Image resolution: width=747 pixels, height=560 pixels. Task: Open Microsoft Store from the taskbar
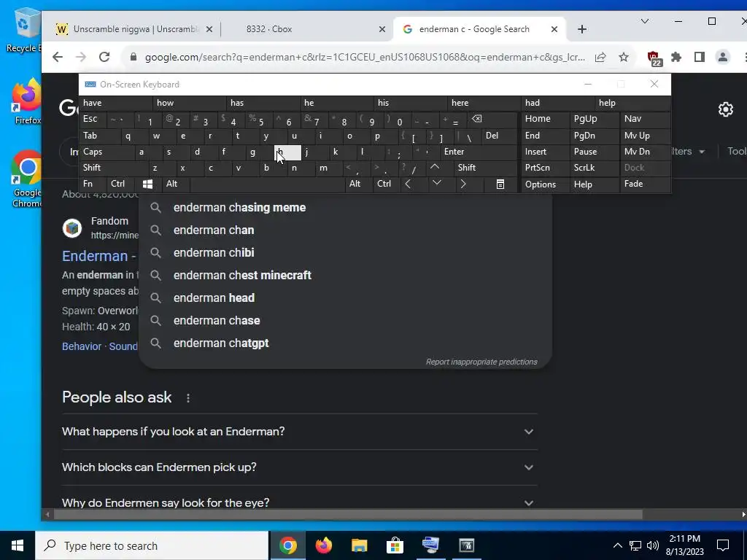[x=395, y=545]
